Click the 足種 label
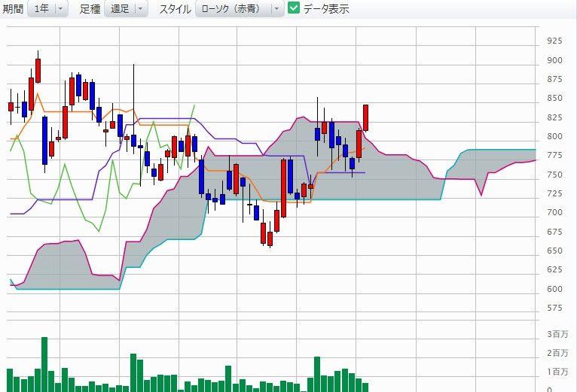 pos(90,9)
